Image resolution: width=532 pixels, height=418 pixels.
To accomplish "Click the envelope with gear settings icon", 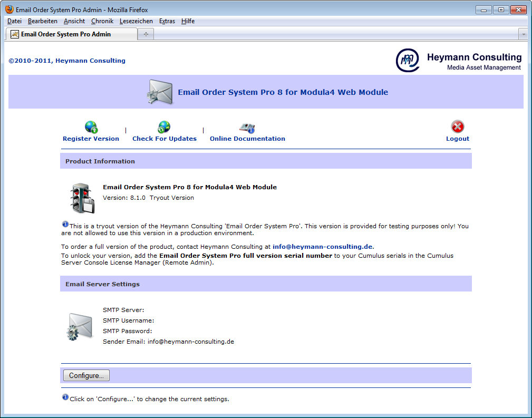I will coord(80,326).
